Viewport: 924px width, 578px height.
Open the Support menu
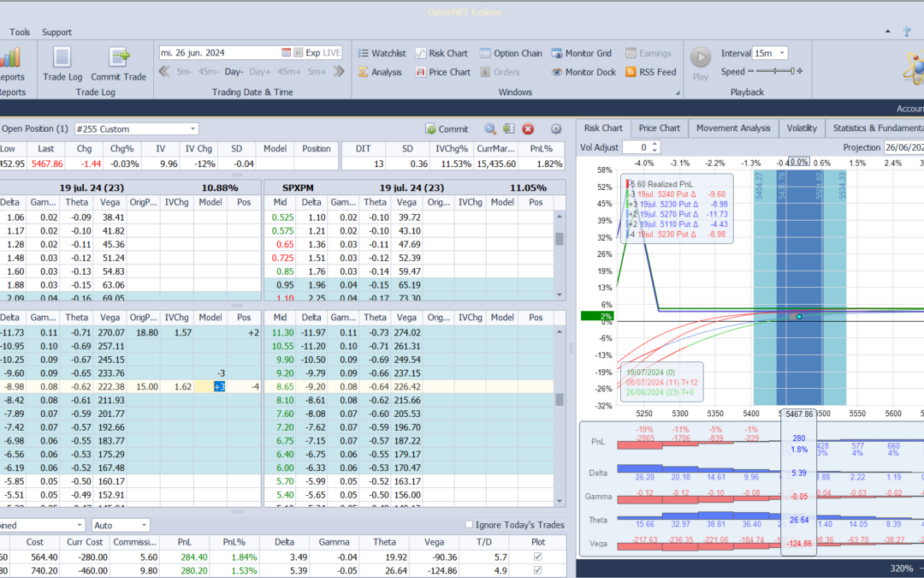(x=56, y=33)
